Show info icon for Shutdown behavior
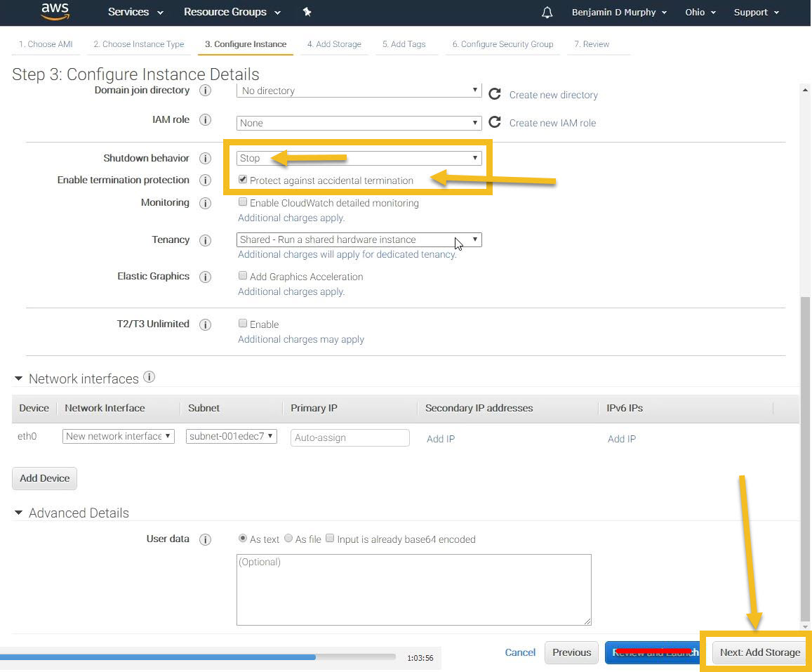 [x=205, y=158]
